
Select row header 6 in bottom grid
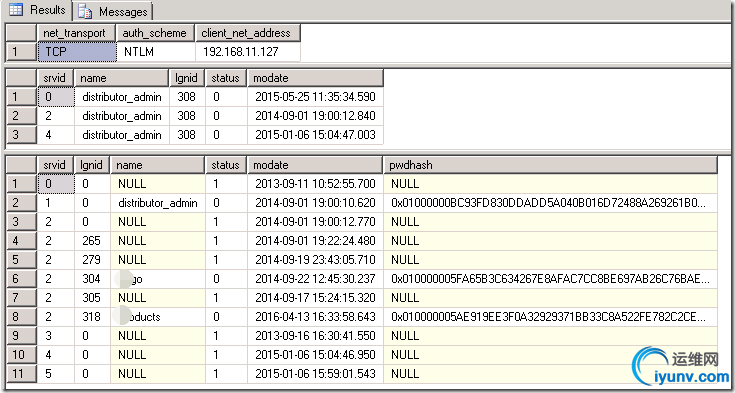pos(22,279)
